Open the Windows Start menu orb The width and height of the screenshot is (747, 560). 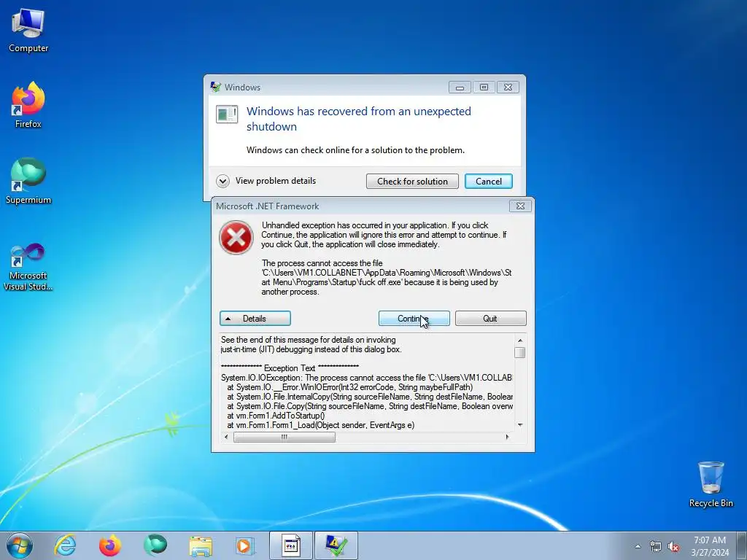[20, 545]
